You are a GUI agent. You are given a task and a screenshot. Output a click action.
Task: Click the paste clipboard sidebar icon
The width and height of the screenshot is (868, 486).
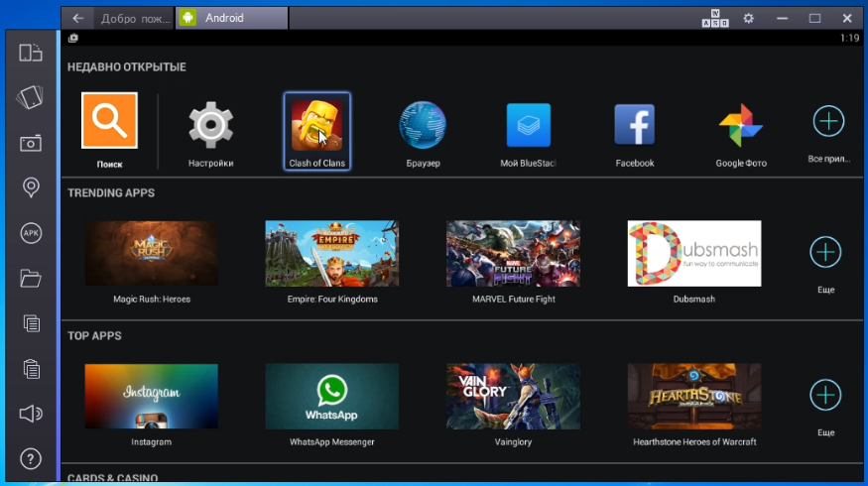(x=32, y=369)
